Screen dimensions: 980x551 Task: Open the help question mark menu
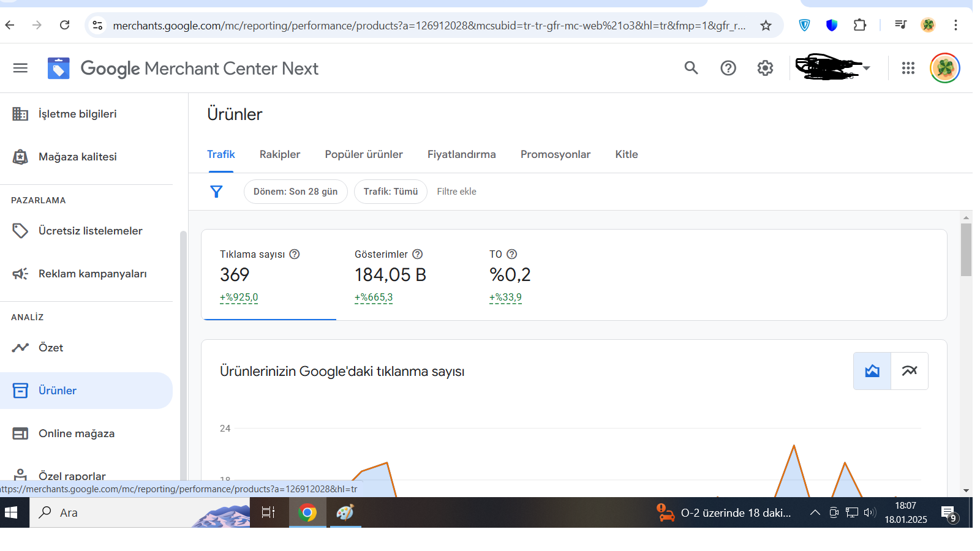coord(728,68)
